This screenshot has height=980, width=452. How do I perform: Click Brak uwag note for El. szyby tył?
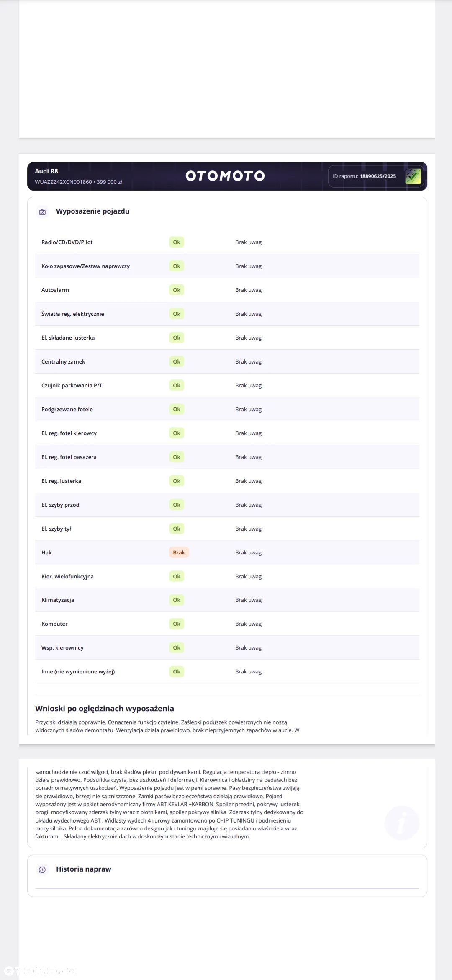248,529
